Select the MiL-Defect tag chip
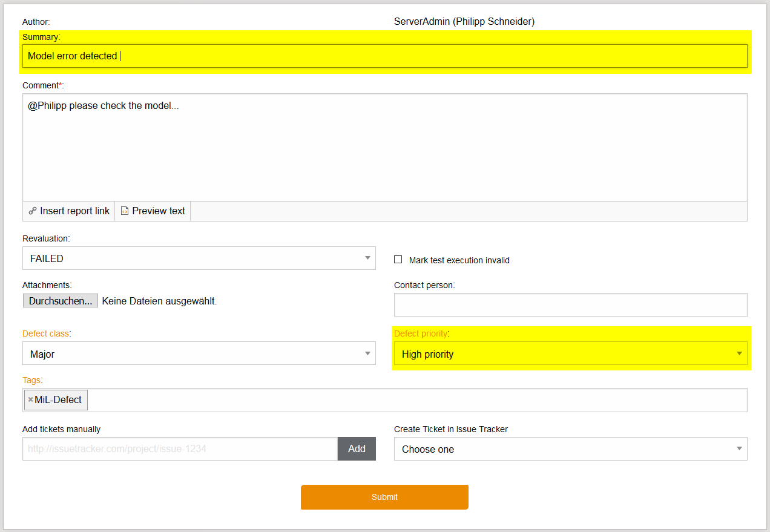 [x=59, y=400]
